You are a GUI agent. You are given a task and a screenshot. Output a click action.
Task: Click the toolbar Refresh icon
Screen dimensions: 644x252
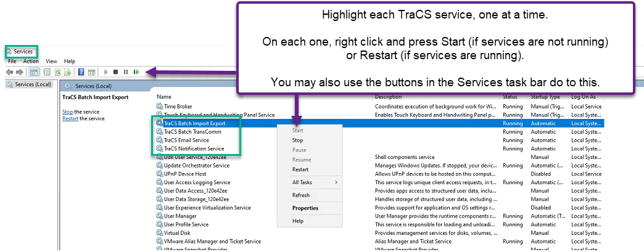[57, 72]
